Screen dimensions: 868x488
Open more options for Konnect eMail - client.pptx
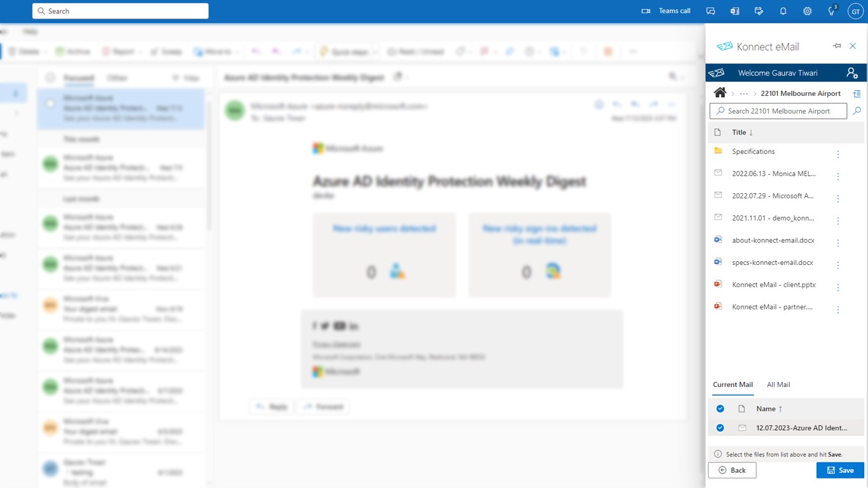tap(838, 288)
